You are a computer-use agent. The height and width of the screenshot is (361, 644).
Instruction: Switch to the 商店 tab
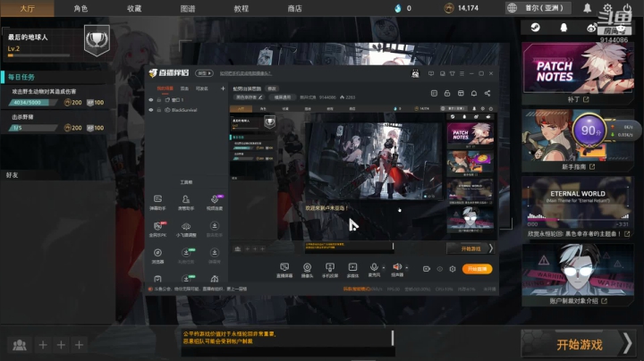click(x=294, y=8)
